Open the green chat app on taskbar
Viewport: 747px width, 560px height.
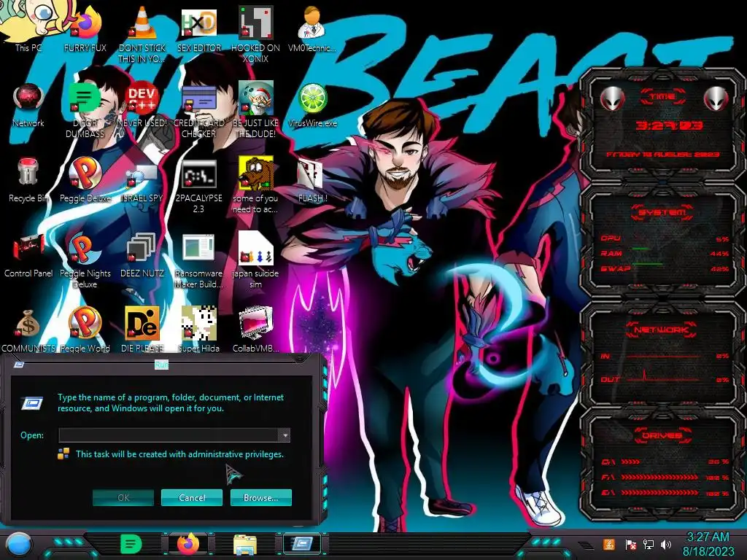pos(131,544)
